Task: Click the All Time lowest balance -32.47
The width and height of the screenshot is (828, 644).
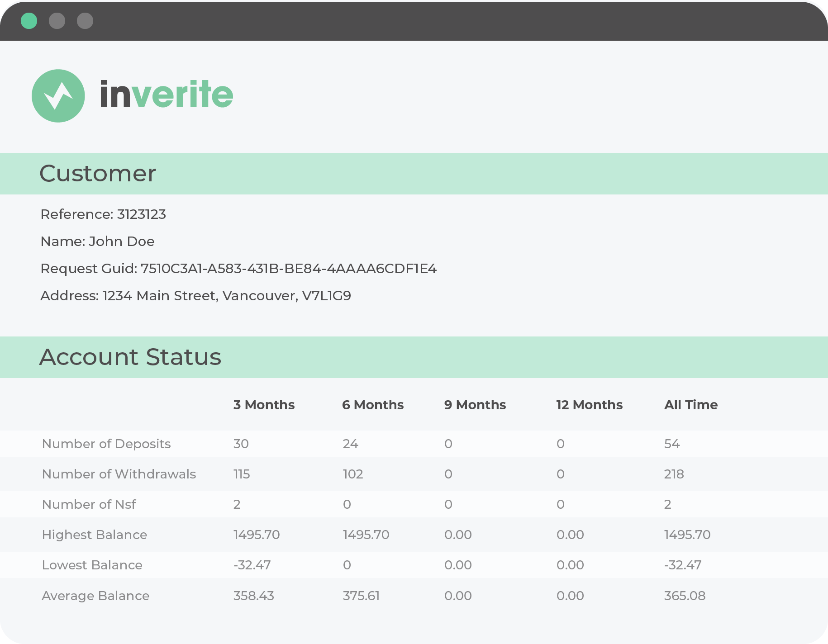Action: point(683,565)
